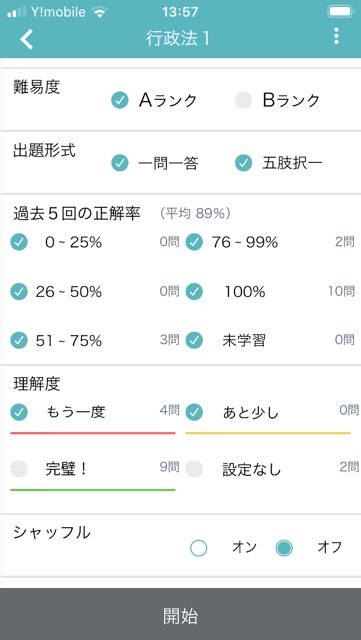Open the three-dot more options menu
Screen dimensions: 361x640
tap(336, 36)
